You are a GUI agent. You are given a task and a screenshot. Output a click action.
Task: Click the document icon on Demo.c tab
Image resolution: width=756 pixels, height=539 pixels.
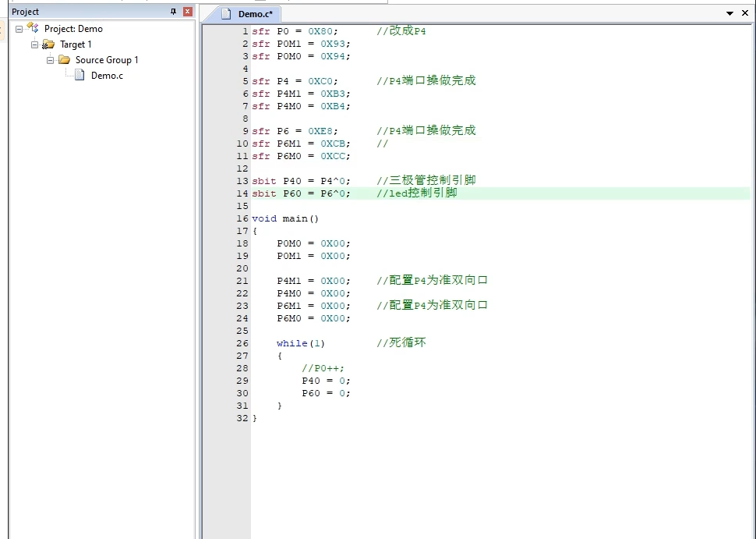[x=226, y=14]
